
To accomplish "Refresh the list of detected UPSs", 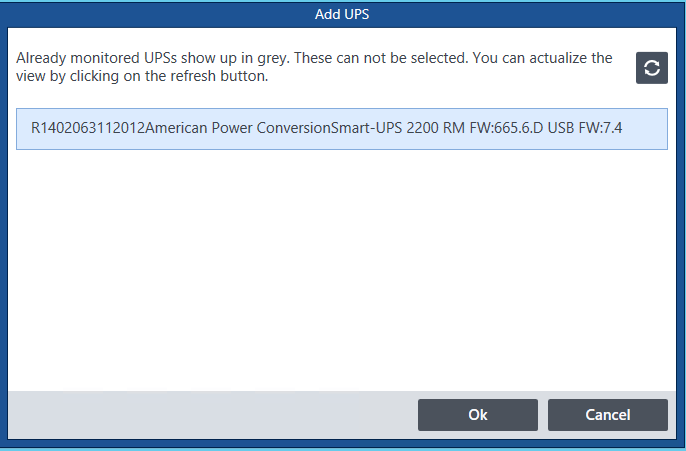I will tap(651, 68).
